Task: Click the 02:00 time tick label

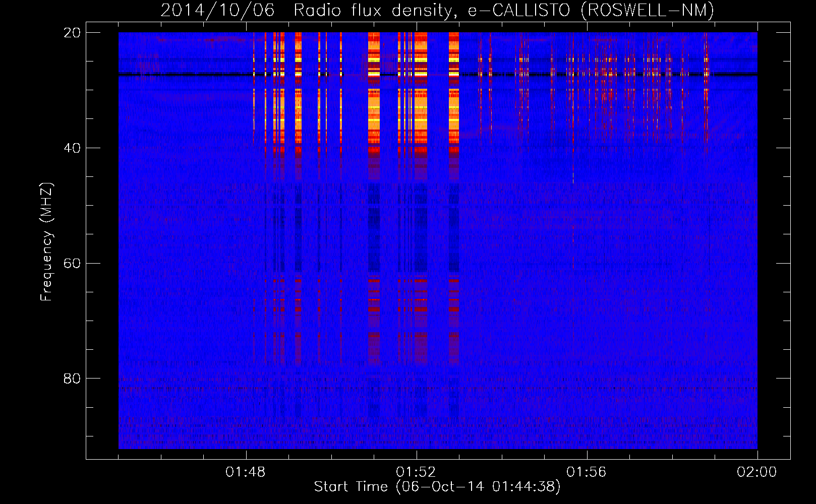Action: coord(757,472)
